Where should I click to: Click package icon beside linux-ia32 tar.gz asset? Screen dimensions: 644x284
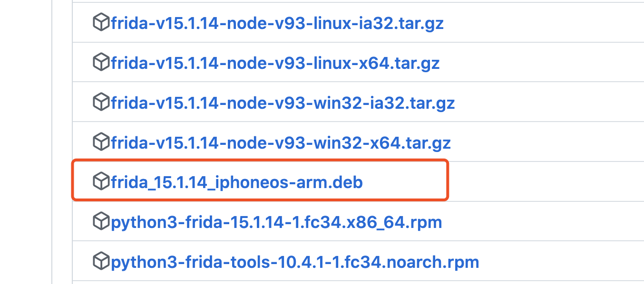pos(101,22)
